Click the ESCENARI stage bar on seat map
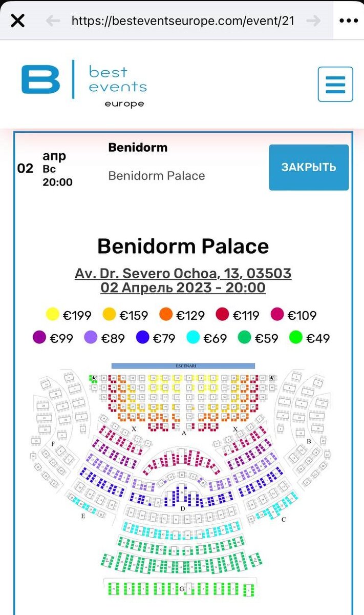364x615 pixels. (x=183, y=366)
